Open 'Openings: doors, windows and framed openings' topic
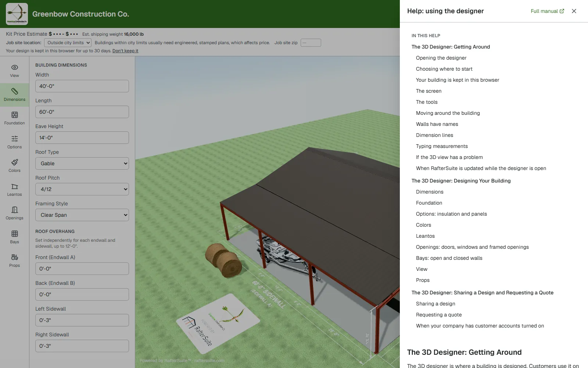 (x=472, y=247)
